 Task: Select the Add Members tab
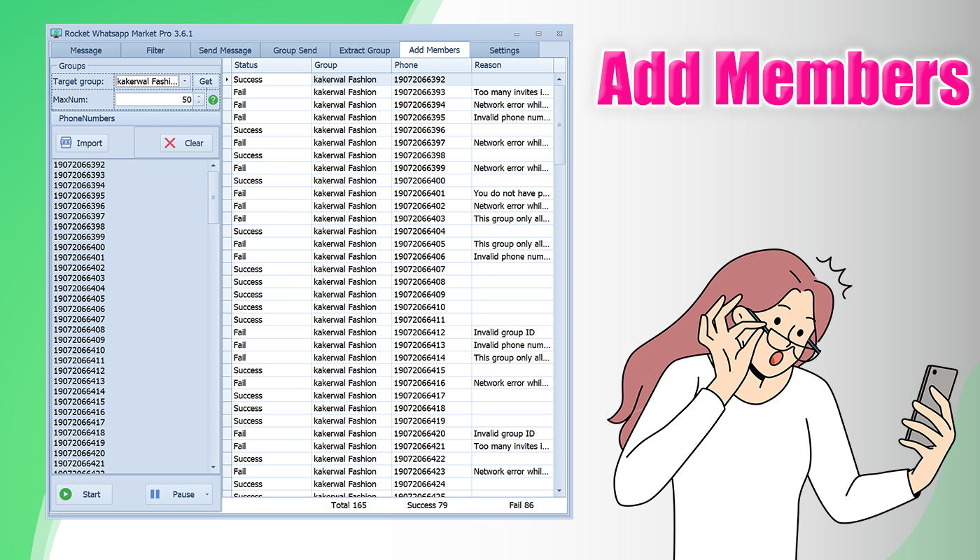point(435,50)
